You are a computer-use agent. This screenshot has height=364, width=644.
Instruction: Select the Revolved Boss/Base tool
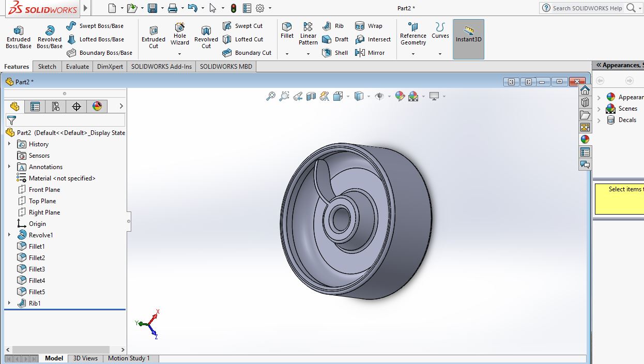coord(50,37)
